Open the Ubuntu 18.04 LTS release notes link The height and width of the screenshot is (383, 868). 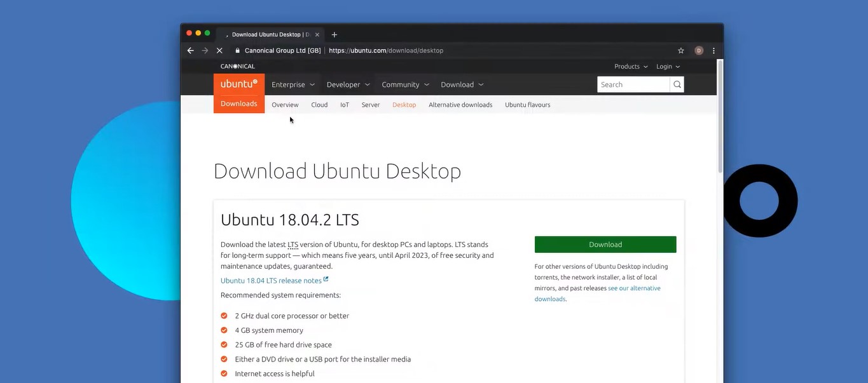coord(271,280)
